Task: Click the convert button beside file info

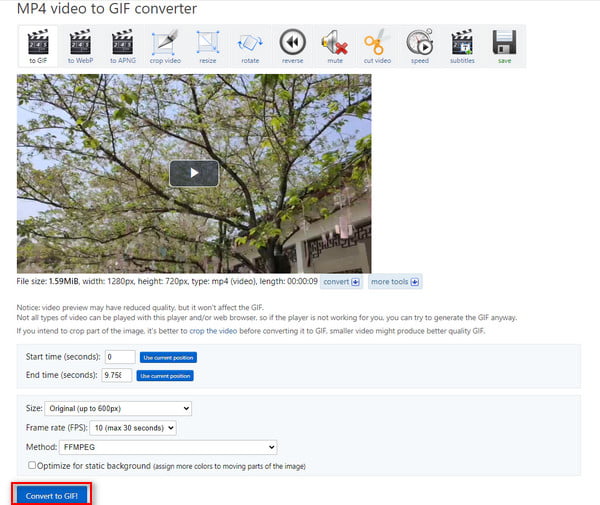Action: (341, 282)
